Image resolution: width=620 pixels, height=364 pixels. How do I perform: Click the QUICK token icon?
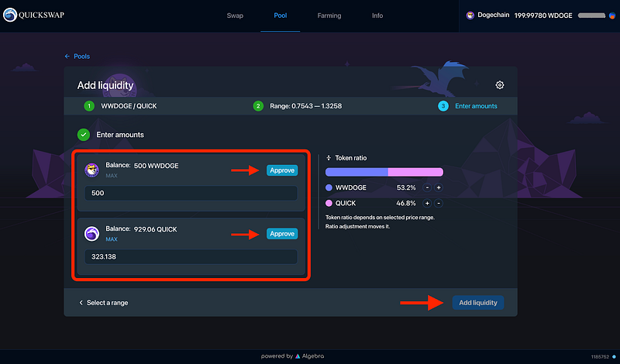tap(91, 234)
